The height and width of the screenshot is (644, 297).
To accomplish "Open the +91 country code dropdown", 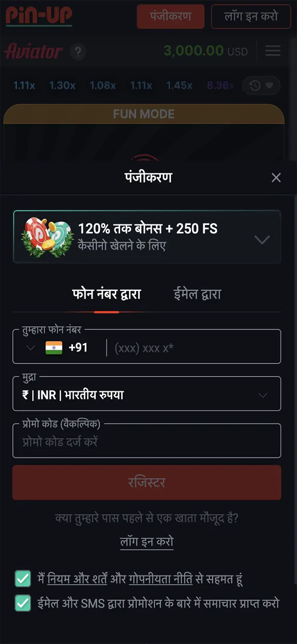I will [x=58, y=348].
